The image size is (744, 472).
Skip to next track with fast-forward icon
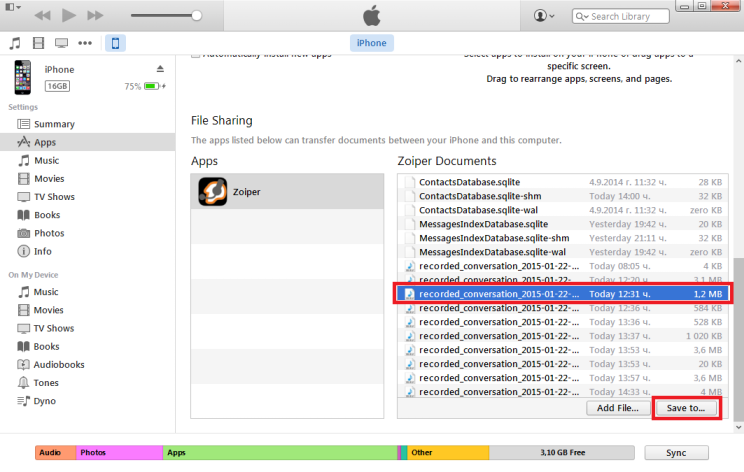coord(95,16)
